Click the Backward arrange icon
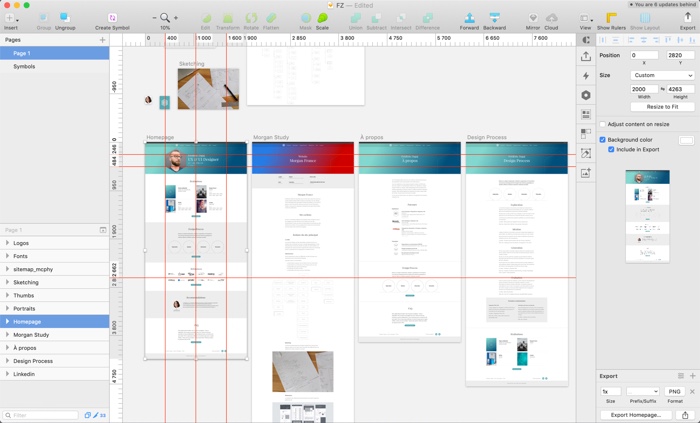The height and width of the screenshot is (423, 700). 495,18
